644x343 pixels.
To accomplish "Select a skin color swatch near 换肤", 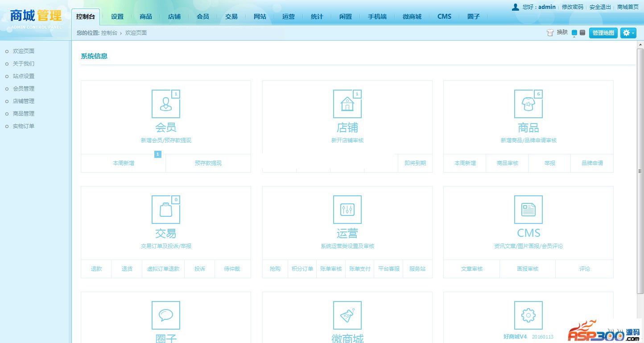I will click(x=575, y=33).
